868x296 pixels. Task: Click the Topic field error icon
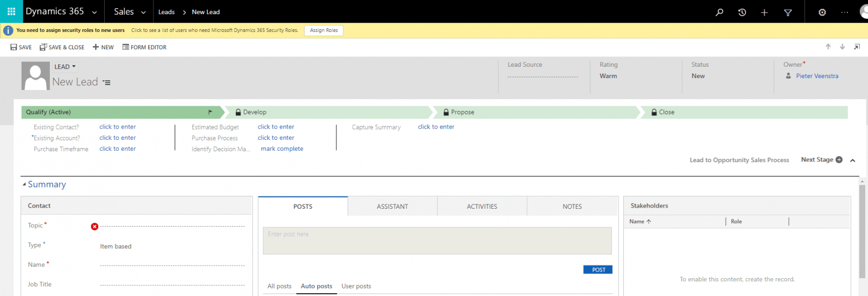(94, 227)
